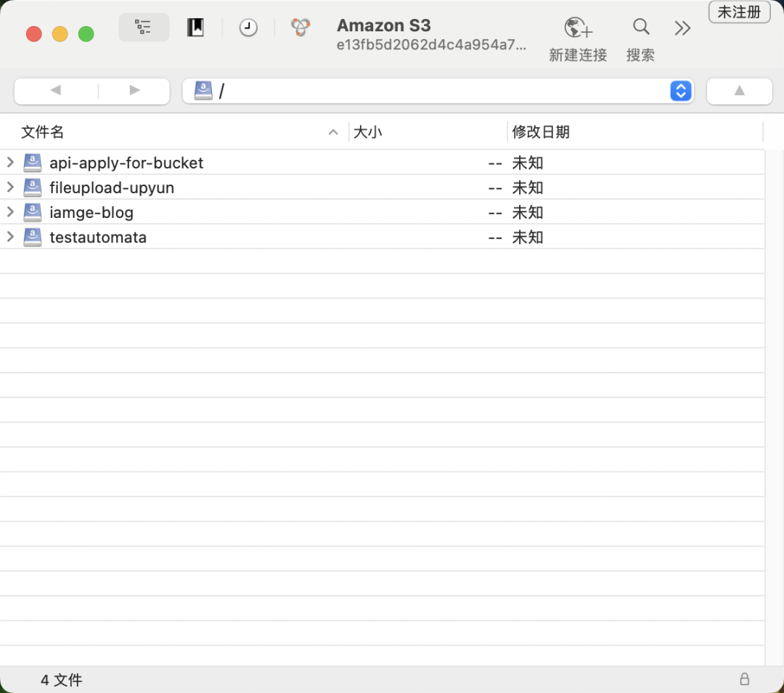
Task: Click the 新建连接 label
Action: click(578, 55)
